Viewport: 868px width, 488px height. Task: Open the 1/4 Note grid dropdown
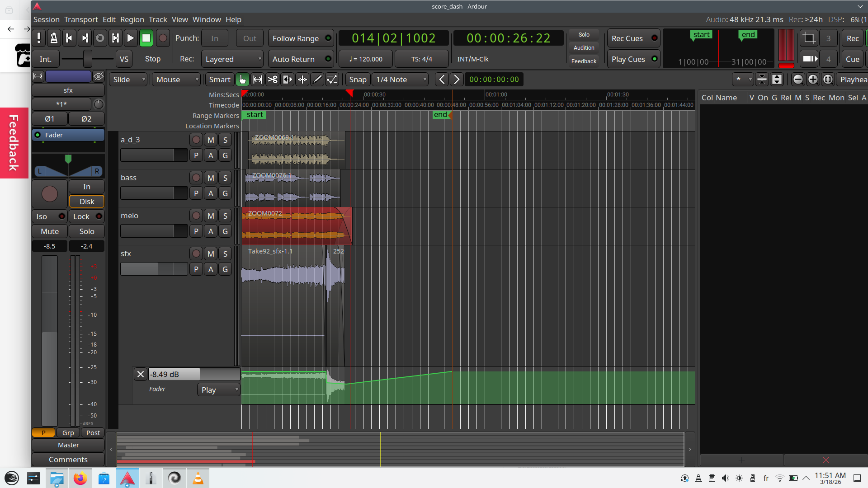click(401, 80)
